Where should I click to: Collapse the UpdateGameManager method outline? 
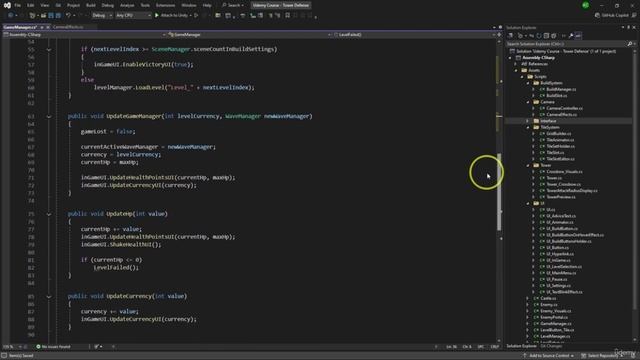point(49,116)
